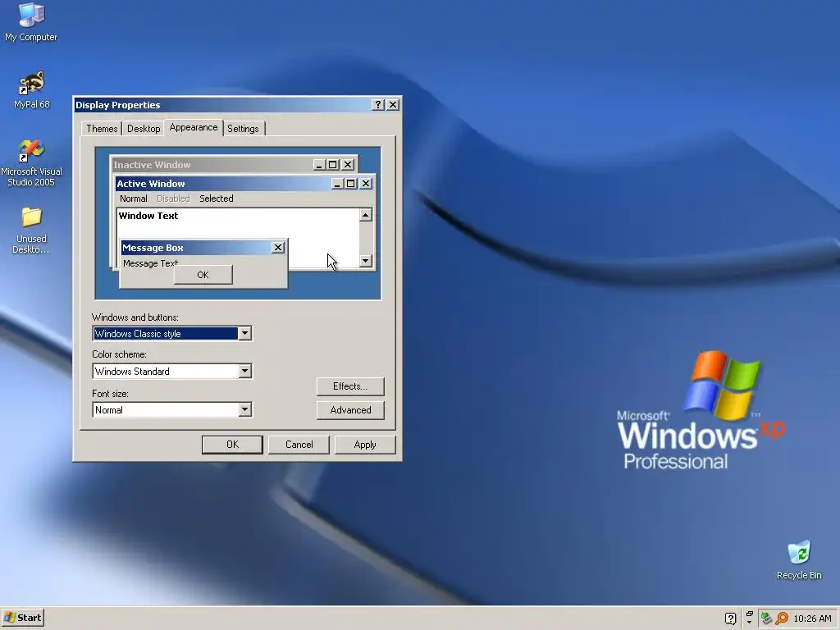
Task: Open the Effects dialog
Action: coord(350,386)
